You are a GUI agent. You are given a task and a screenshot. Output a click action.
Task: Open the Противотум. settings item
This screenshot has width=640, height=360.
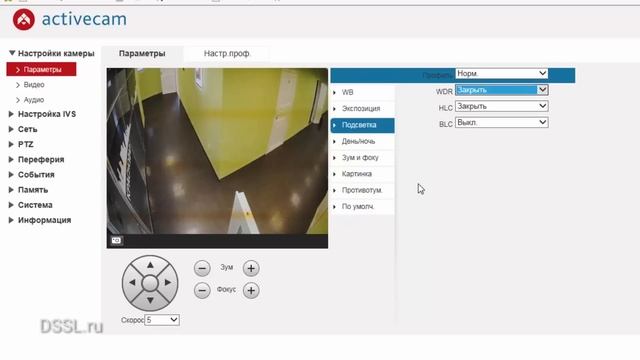coord(362,190)
